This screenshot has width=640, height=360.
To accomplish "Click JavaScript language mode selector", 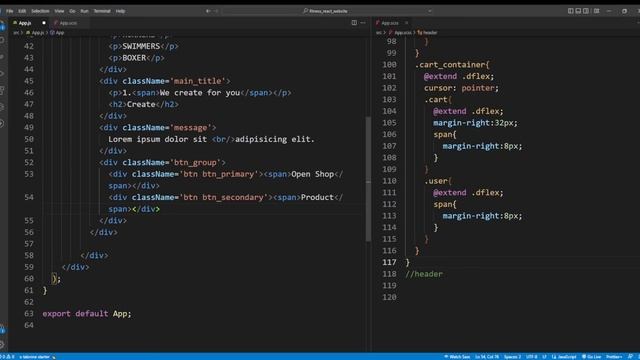I will [564, 357].
